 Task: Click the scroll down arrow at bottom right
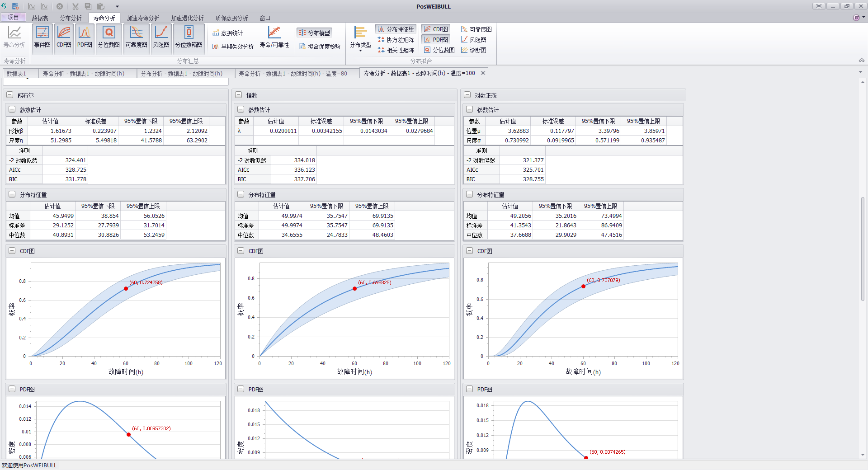point(863,455)
